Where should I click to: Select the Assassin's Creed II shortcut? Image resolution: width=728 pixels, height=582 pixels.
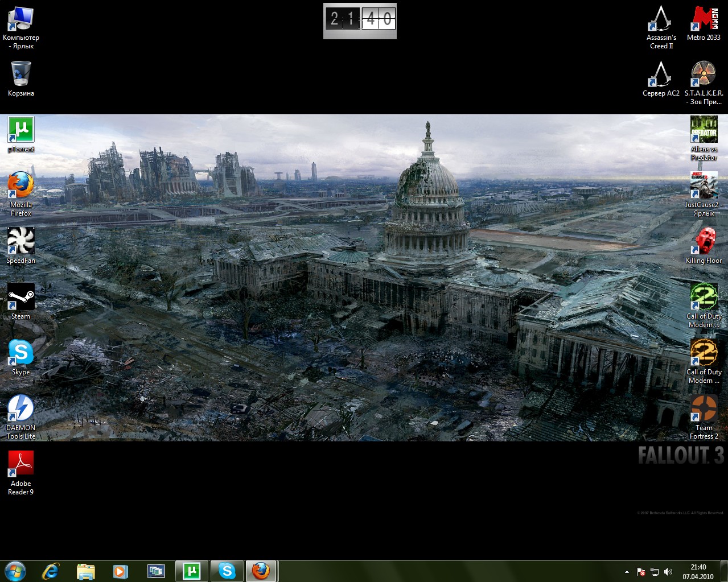(661, 27)
